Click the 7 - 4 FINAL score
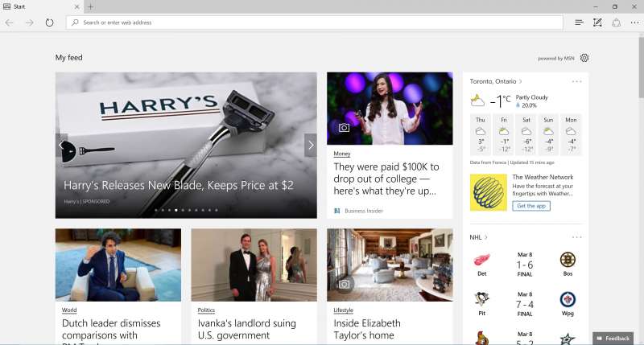This screenshot has height=345, width=644. [x=525, y=304]
